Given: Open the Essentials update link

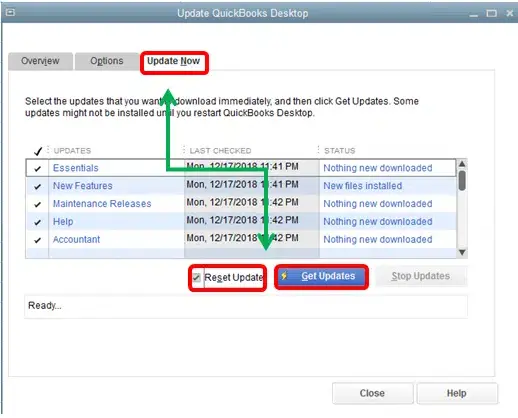Looking at the screenshot, I should point(76,168).
